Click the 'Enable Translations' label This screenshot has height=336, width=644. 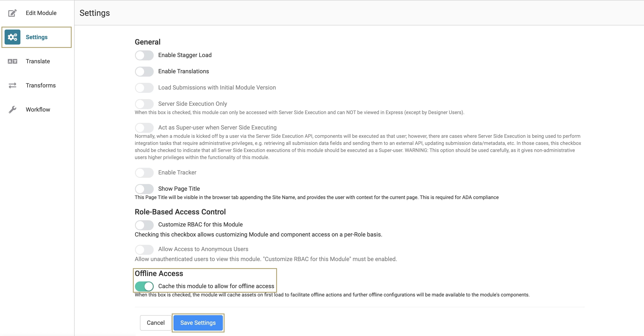pyautogui.click(x=183, y=71)
